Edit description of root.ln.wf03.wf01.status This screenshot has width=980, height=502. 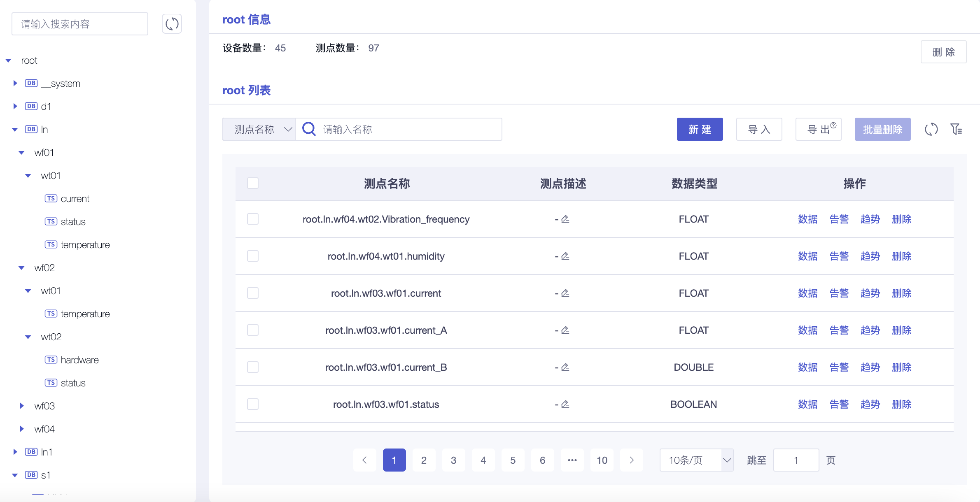point(565,404)
